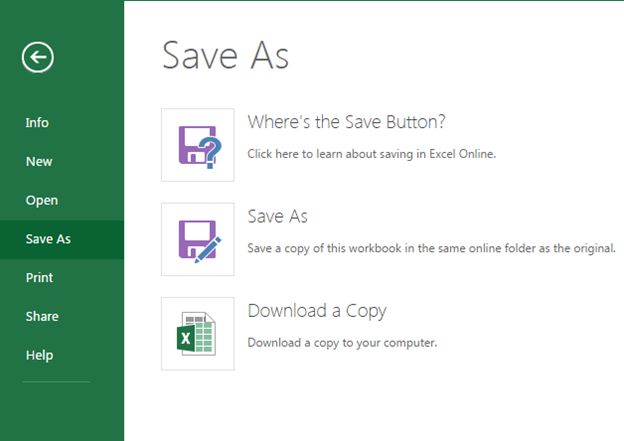
Task: Click "Download a copy to your computer" text
Action: click(342, 343)
